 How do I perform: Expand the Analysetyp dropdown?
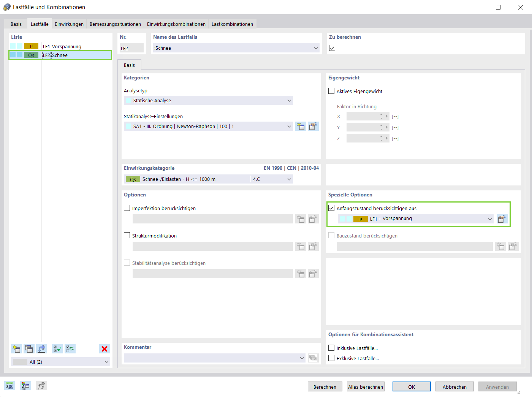[x=289, y=101]
